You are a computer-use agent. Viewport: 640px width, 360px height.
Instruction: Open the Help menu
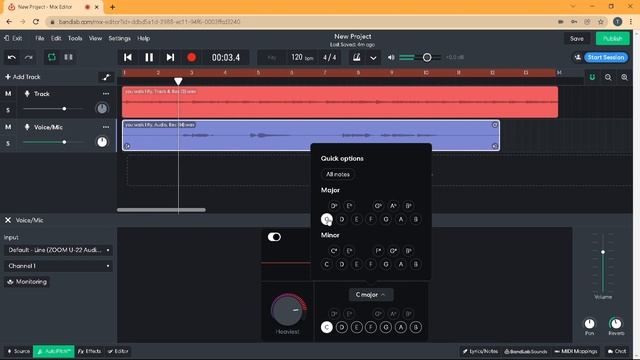144,38
